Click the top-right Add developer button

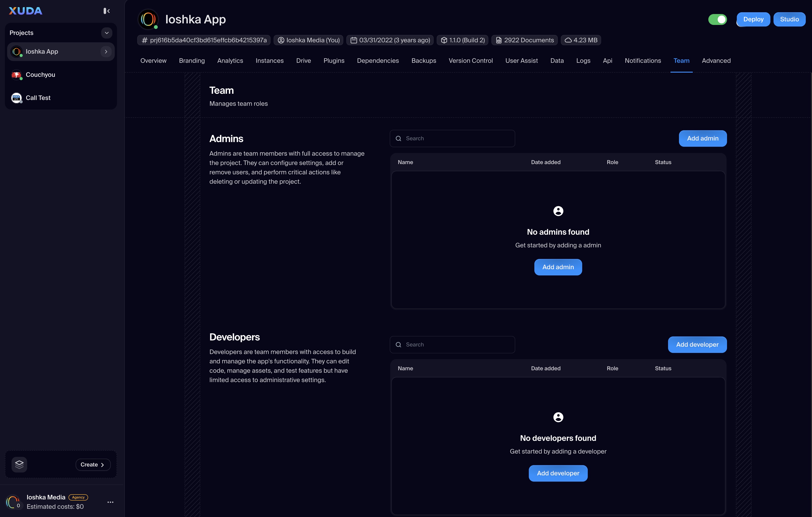coord(697,344)
